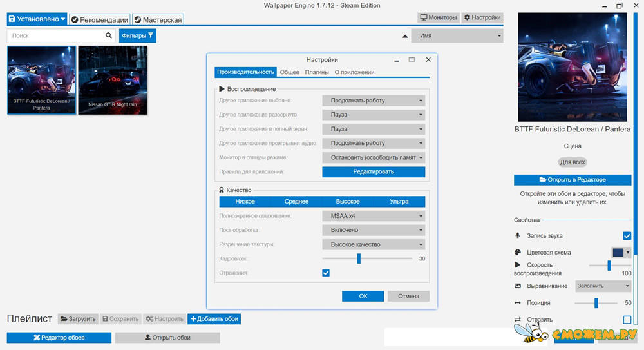This screenshot has height=350, width=644.
Task: Click the image icon beside Выравнивание
Action: coord(518,286)
